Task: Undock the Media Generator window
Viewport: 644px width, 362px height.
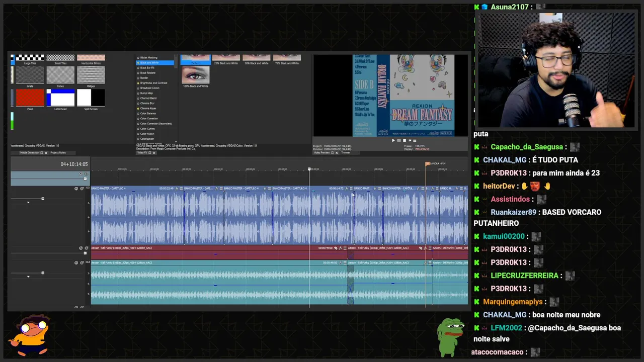Action: click(x=42, y=153)
